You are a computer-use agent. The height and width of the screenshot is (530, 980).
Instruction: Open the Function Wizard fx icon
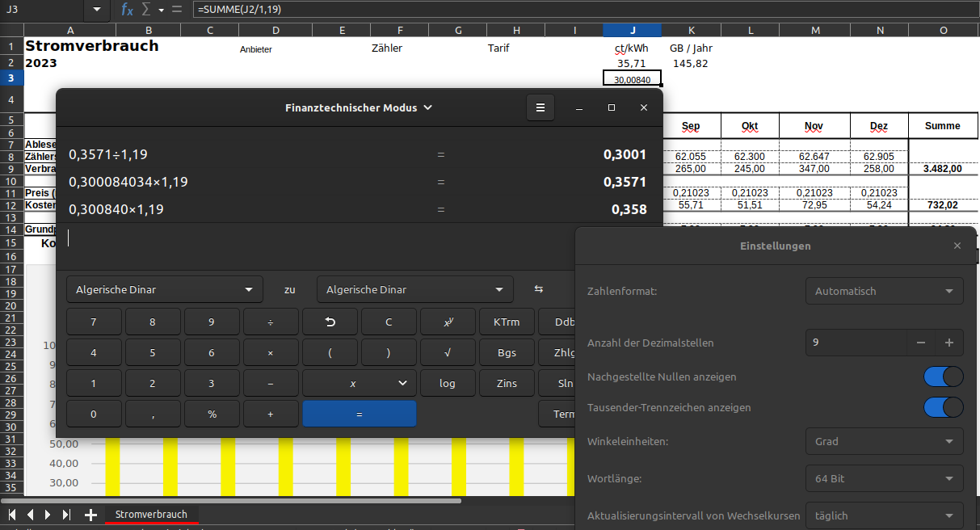click(x=127, y=10)
